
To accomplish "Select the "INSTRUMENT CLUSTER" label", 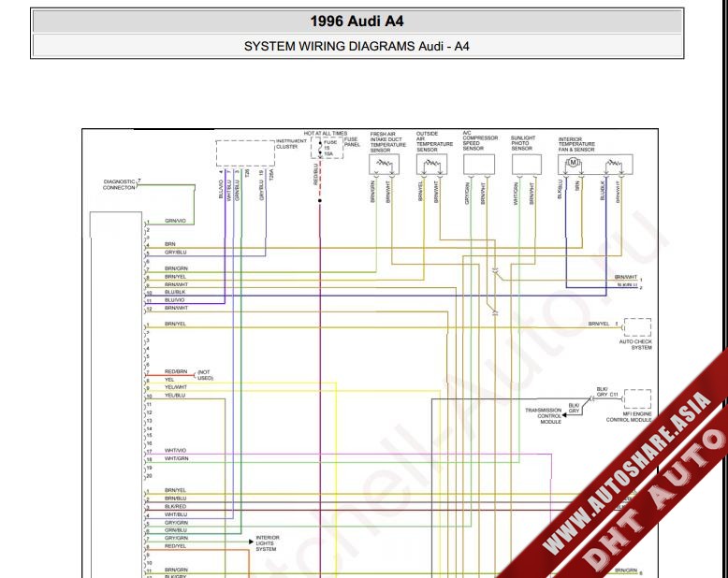I will click(x=291, y=144).
